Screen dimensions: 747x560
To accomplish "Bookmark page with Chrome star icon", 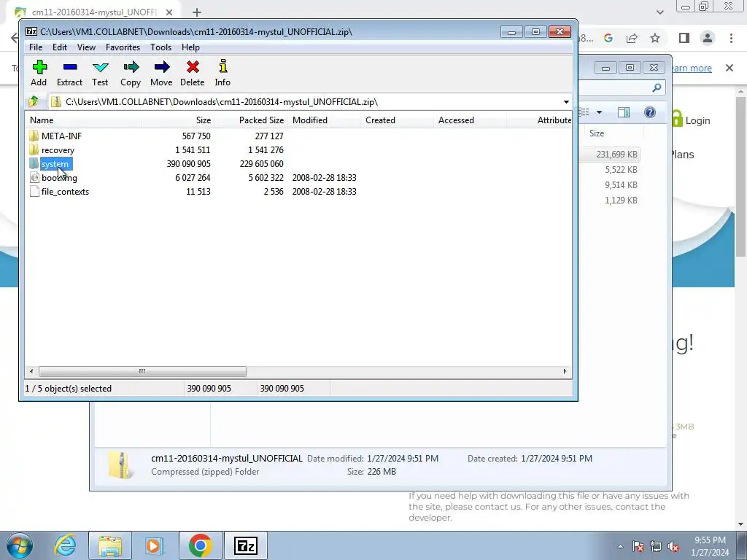I will click(655, 38).
